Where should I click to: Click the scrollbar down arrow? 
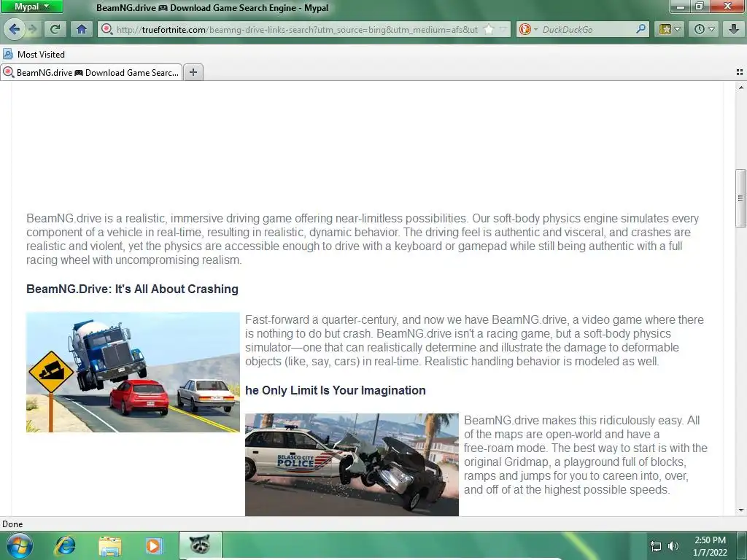click(741, 510)
